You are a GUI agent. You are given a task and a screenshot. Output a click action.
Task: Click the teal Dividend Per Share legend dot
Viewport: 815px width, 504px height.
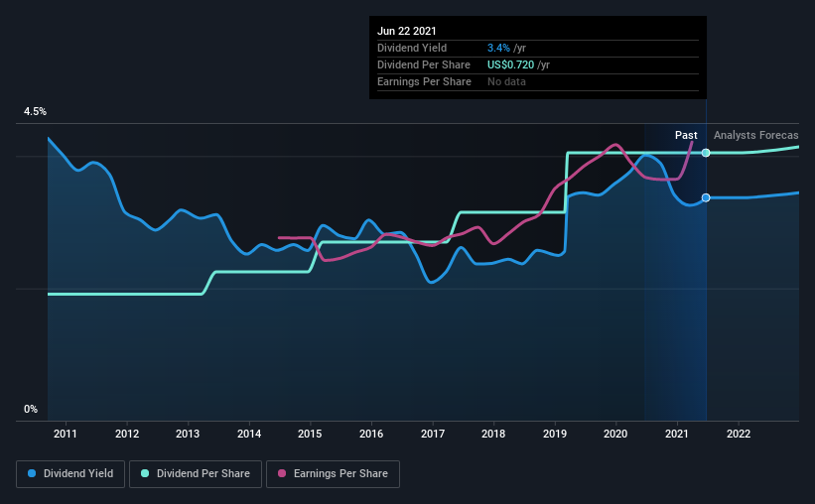pos(145,474)
